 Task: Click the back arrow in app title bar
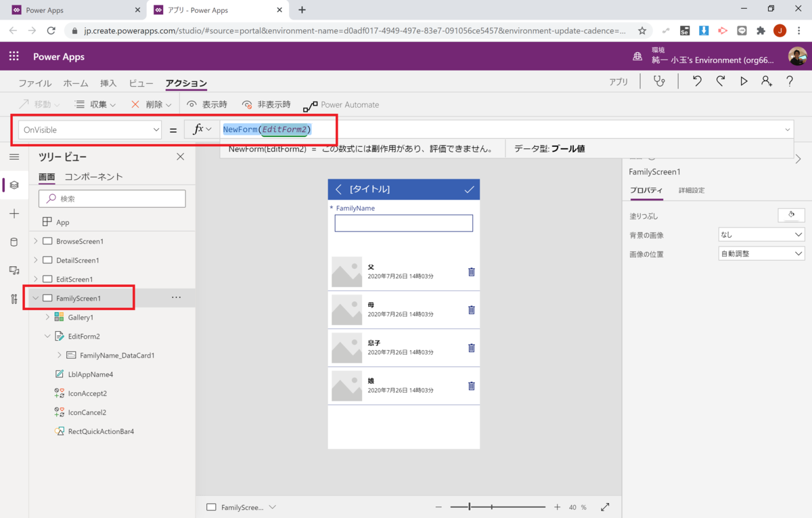pos(338,190)
